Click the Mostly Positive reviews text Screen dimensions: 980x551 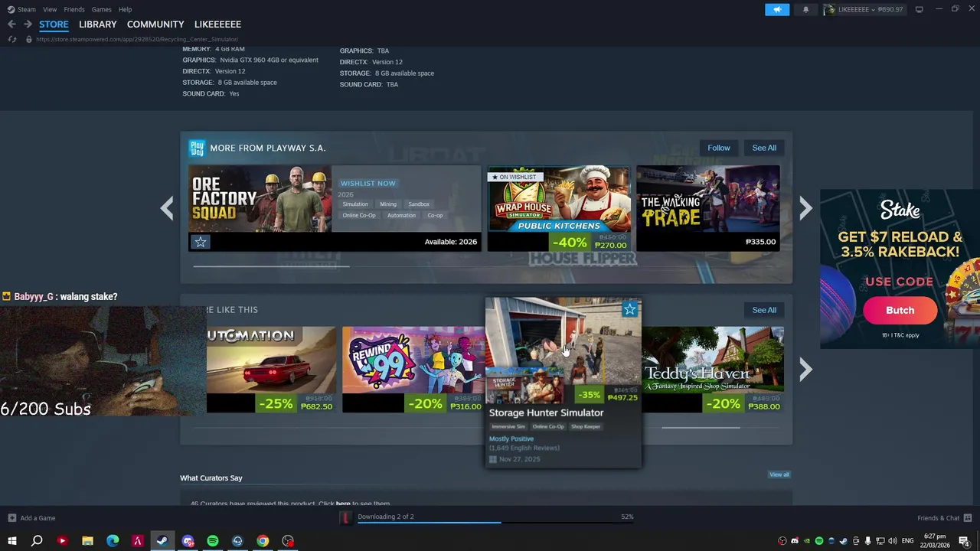click(511, 439)
